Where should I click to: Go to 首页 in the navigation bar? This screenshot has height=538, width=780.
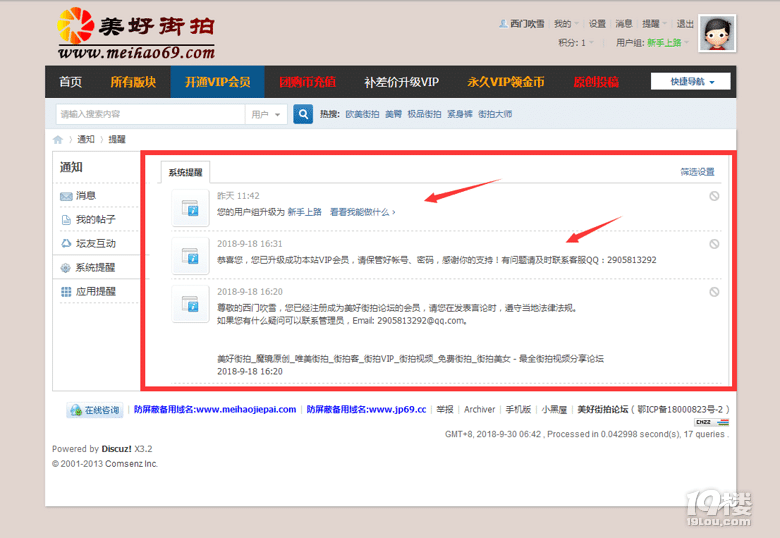70,82
